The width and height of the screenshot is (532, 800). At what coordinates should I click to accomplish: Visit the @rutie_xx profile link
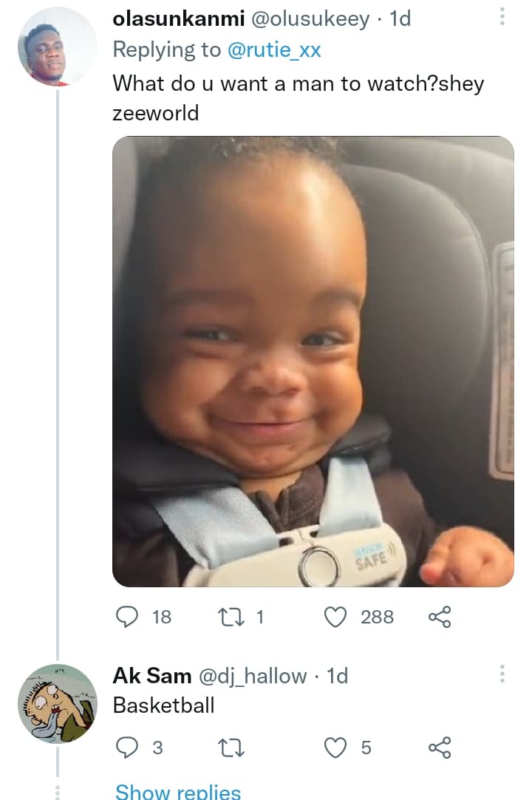click(273, 49)
